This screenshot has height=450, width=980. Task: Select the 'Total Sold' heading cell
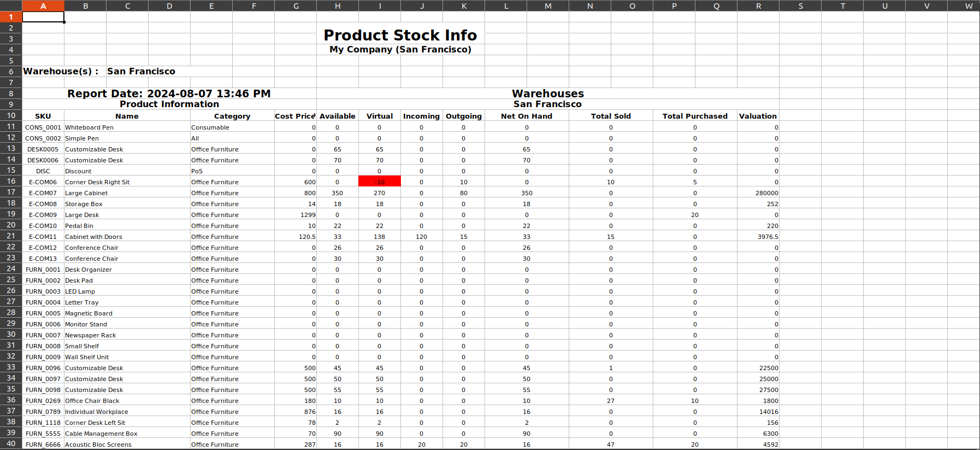click(x=611, y=116)
